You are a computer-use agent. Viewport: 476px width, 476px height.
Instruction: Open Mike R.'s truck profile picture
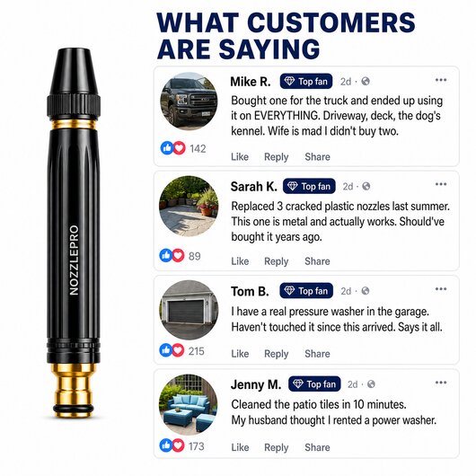pyautogui.click(x=190, y=101)
